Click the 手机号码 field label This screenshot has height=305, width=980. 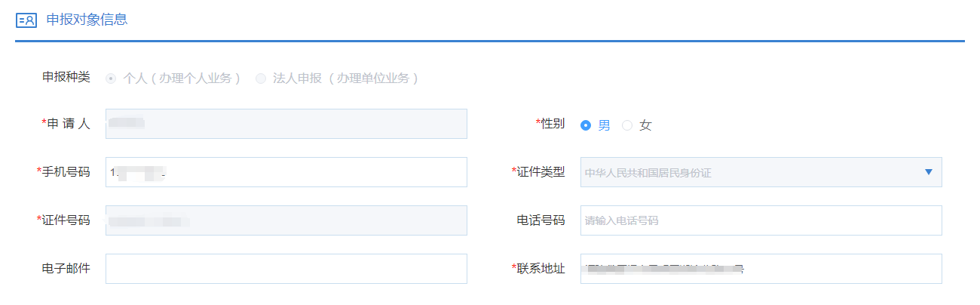(66, 172)
